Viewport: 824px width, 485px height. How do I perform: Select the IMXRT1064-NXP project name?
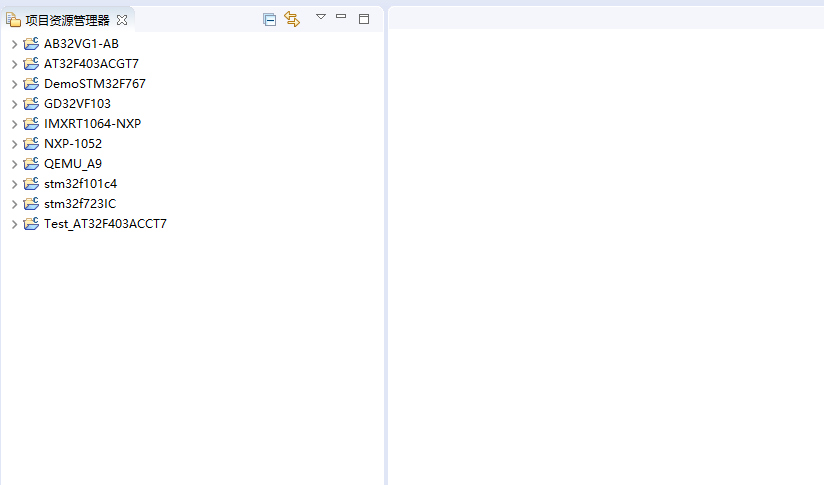pyautogui.click(x=92, y=123)
